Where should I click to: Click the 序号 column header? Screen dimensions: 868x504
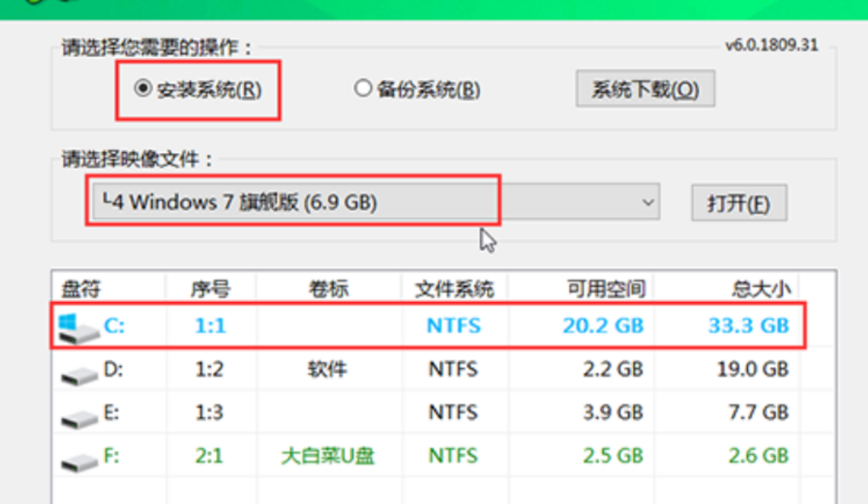[x=210, y=289]
